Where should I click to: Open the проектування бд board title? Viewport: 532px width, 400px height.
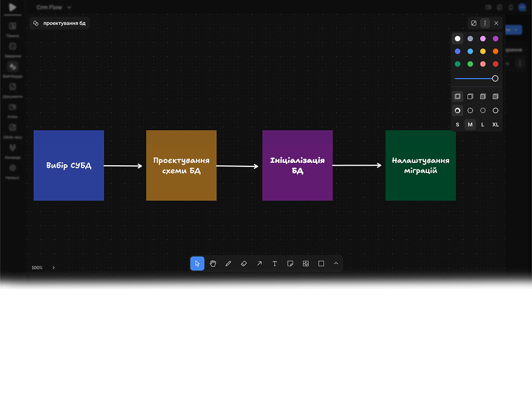(x=64, y=23)
